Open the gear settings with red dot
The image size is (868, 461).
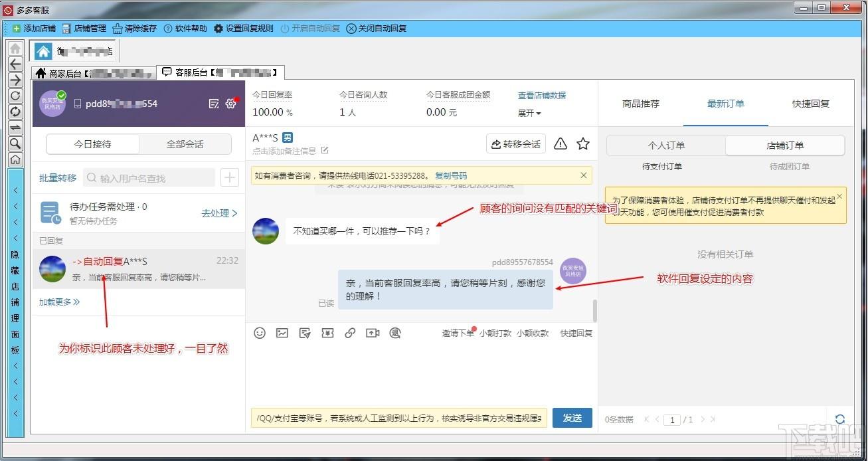(x=231, y=103)
